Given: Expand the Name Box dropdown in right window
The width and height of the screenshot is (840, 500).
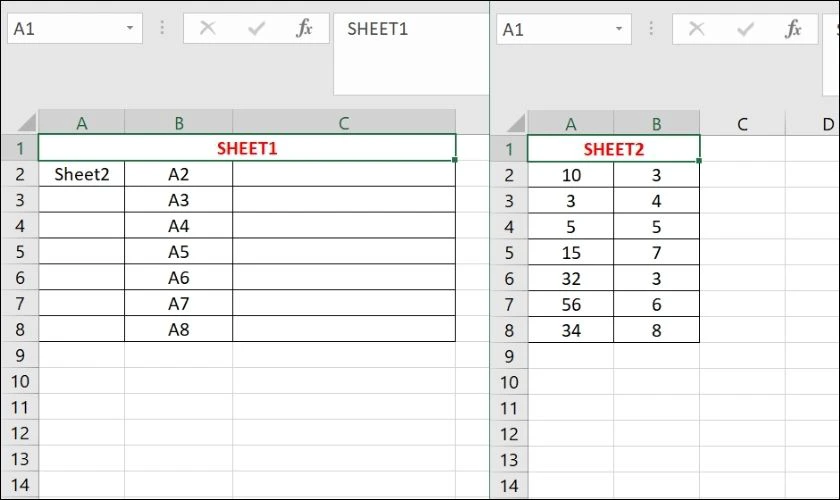Looking at the screenshot, I should pyautogui.click(x=619, y=28).
